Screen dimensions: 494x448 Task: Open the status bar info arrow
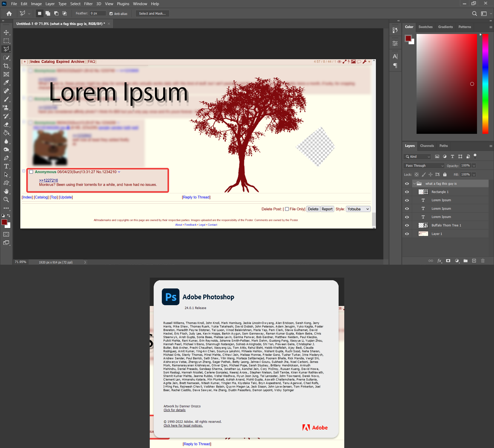(85, 262)
